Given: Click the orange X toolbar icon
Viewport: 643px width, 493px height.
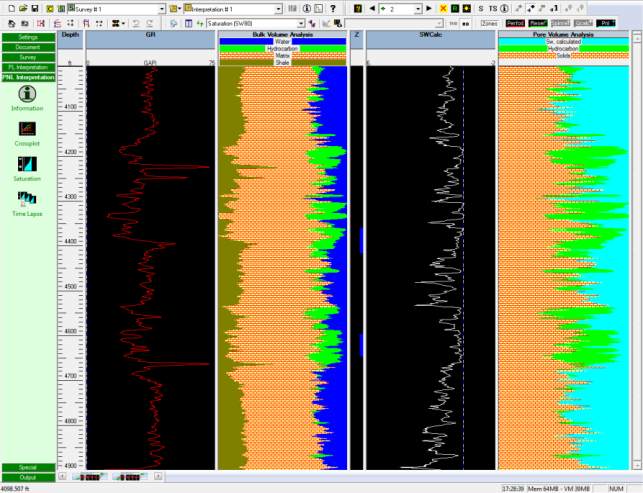Looking at the screenshot, I should (x=443, y=9).
